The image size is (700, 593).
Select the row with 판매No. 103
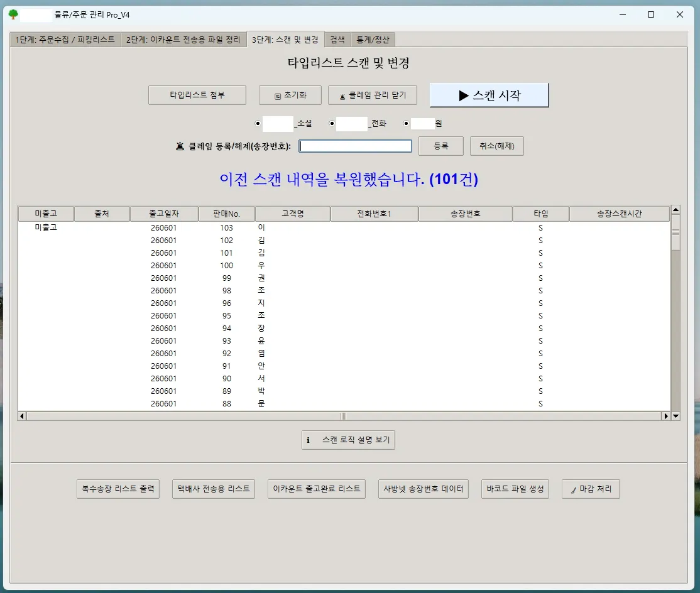click(x=344, y=227)
